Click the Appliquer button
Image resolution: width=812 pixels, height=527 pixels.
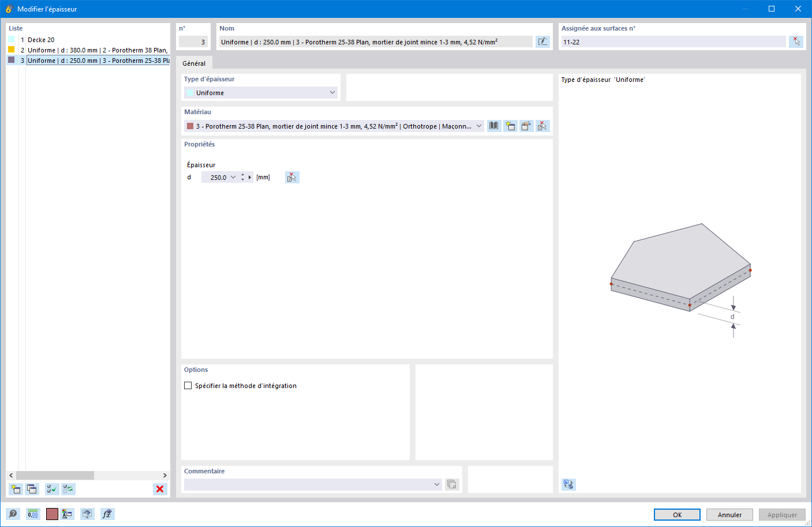tap(782, 515)
